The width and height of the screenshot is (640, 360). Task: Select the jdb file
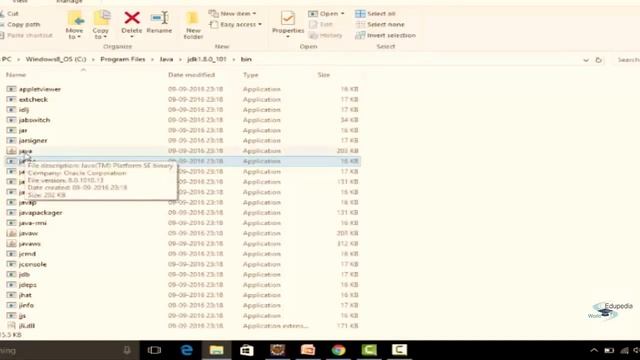(24, 274)
